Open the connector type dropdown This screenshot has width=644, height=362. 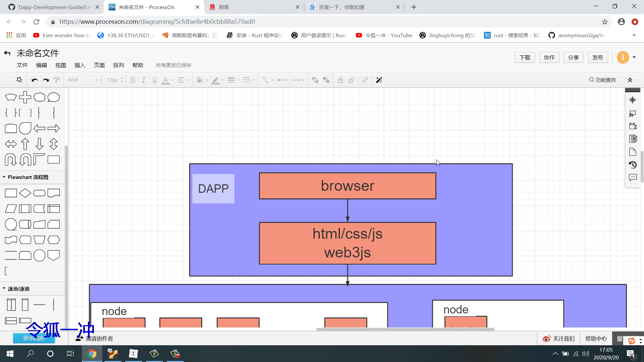(268, 80)
